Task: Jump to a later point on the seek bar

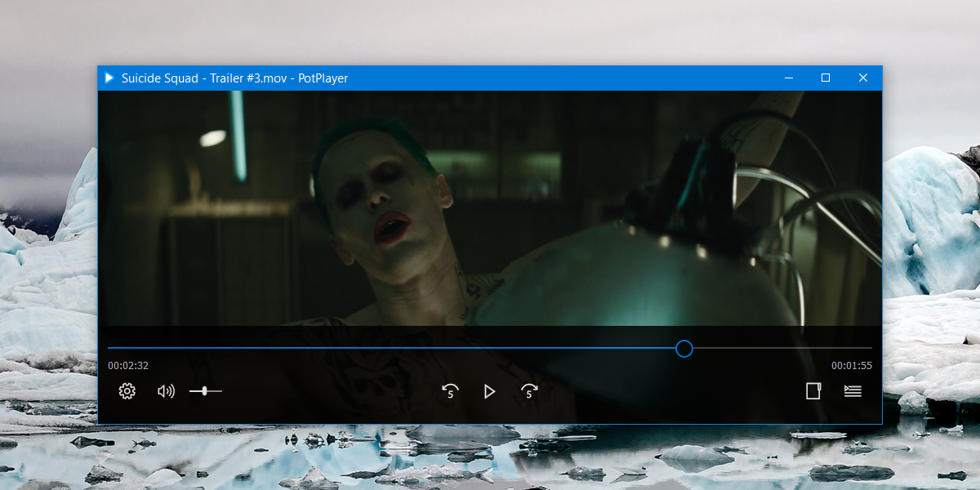Action: tap(782, 349)
